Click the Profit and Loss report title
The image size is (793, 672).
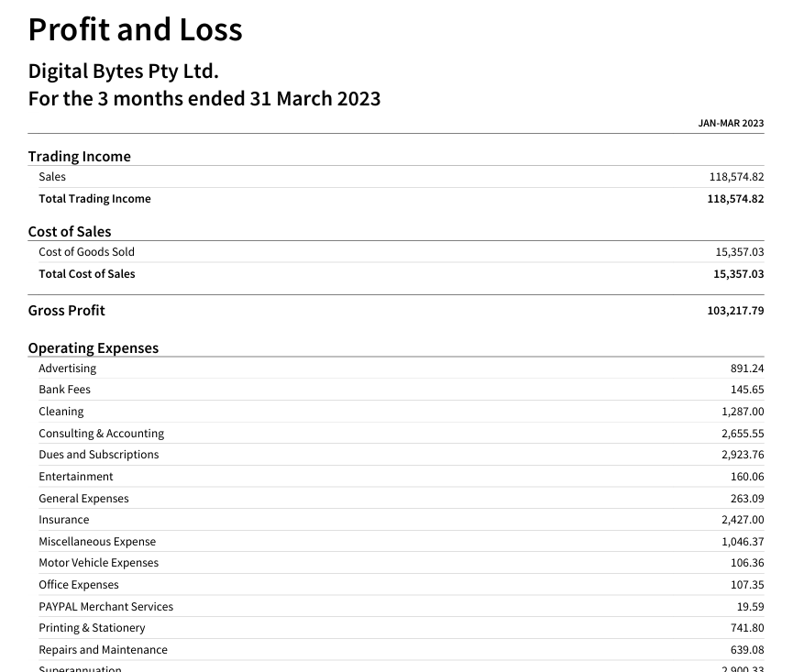(136, 29)
